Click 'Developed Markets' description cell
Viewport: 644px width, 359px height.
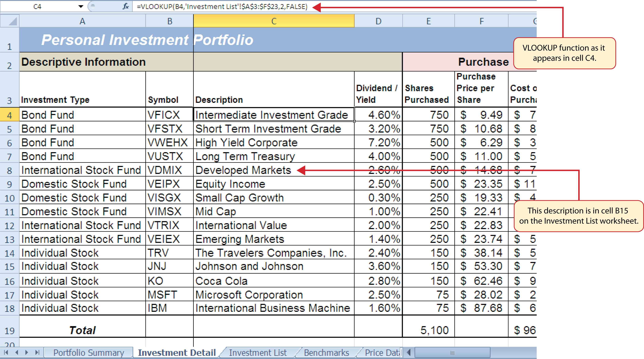(x=274, y=170)
